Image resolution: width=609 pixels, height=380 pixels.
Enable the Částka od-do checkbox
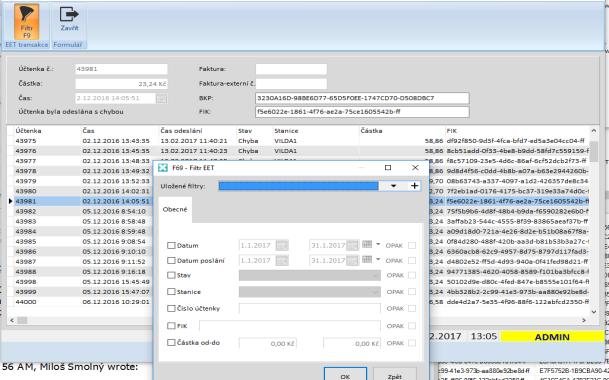coord(171,343)
